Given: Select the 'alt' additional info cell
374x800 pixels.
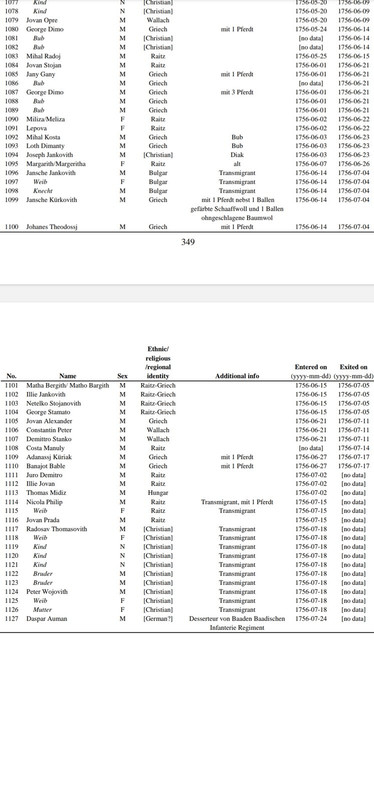Looking at the screenshot, I should (237, 164).
